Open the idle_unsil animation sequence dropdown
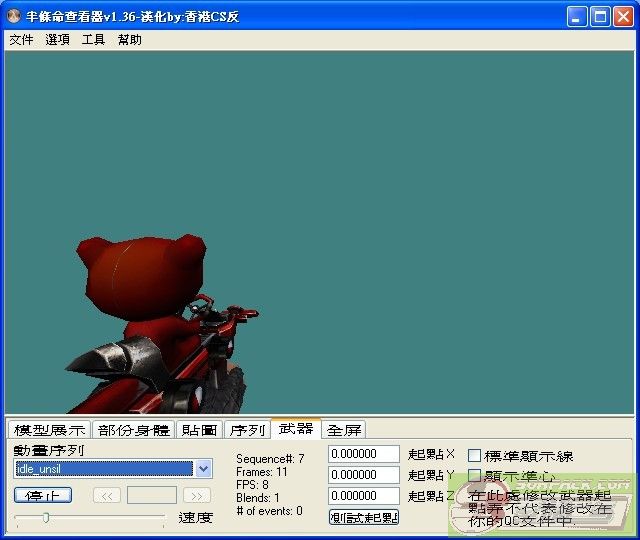 click(x=204, y=468)
